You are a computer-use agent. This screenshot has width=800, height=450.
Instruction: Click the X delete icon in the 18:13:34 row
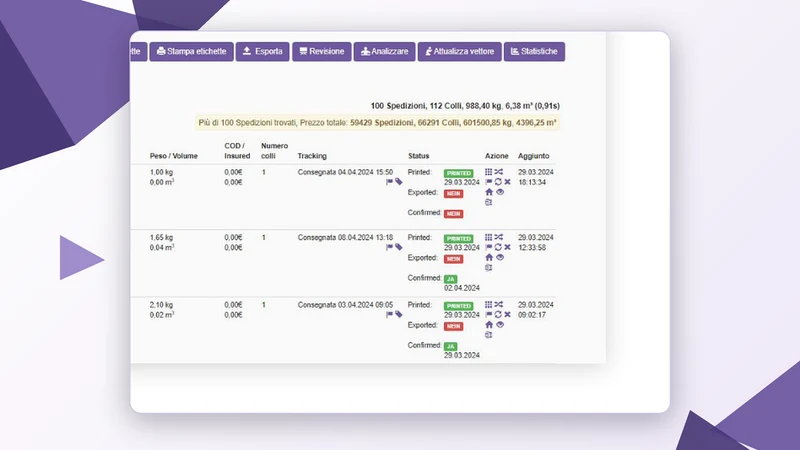pyautogui.click(x=507, y=182)
